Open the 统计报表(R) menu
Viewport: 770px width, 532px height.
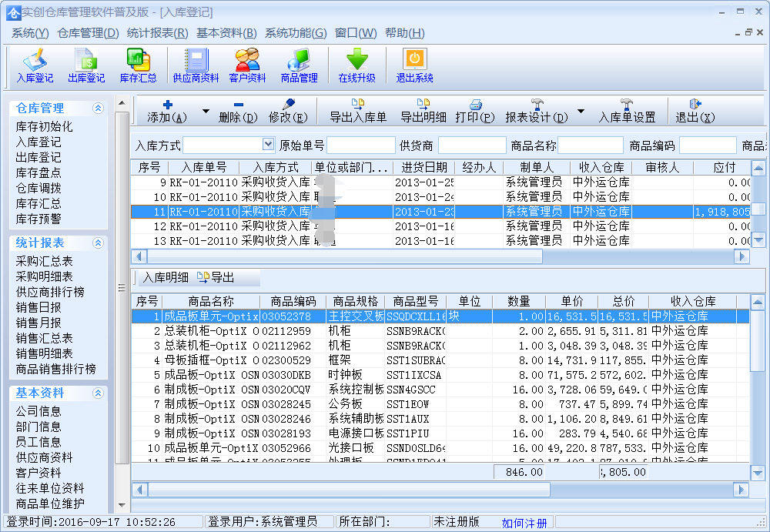coord(157,33)
